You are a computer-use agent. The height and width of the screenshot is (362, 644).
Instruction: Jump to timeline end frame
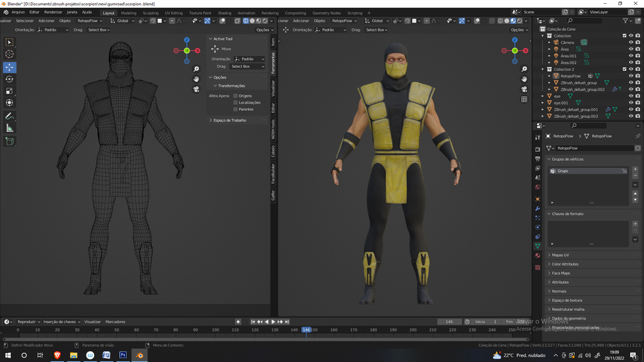pyautogui.click(x=287, y=322)
